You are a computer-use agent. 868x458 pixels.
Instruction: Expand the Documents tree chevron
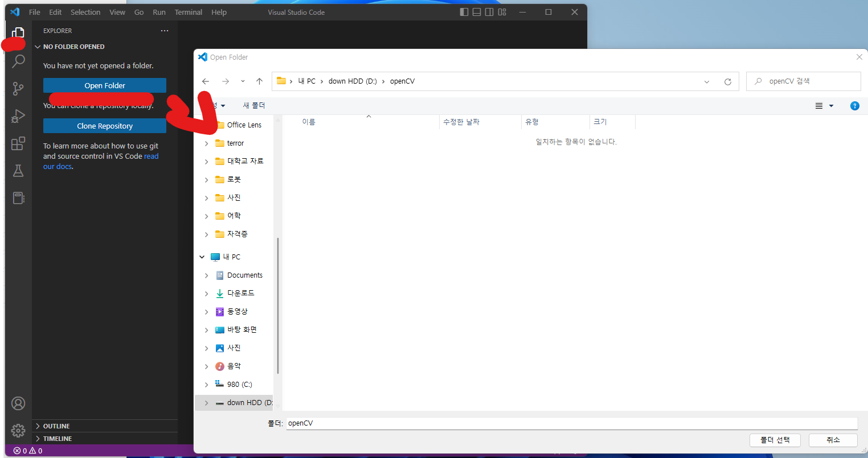pyautogui.click(x=206, y=275)
